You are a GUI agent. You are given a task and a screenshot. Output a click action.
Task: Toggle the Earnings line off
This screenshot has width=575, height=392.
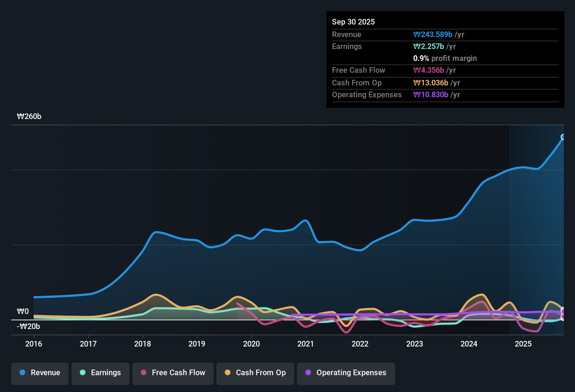pyautogui.click(x=100, y=373)
